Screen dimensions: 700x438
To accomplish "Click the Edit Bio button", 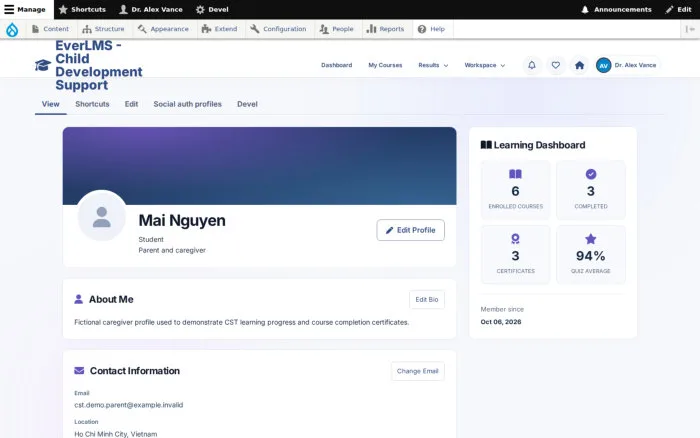I will point(427,300).
